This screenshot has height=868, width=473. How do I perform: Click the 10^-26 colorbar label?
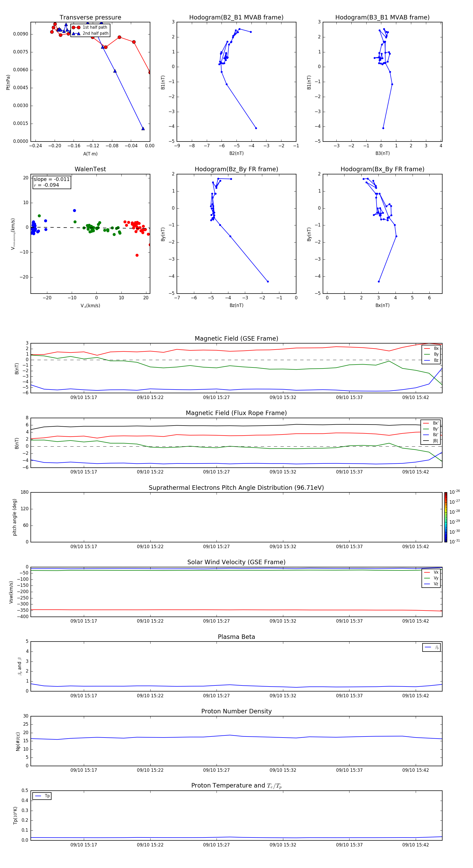[455, 492]
